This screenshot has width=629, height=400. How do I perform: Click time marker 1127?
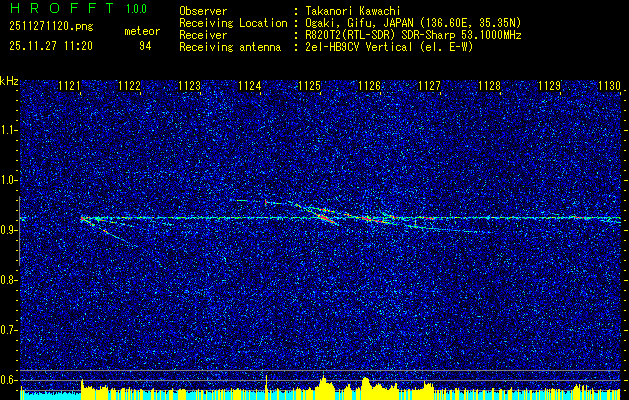tap(430, 85)
